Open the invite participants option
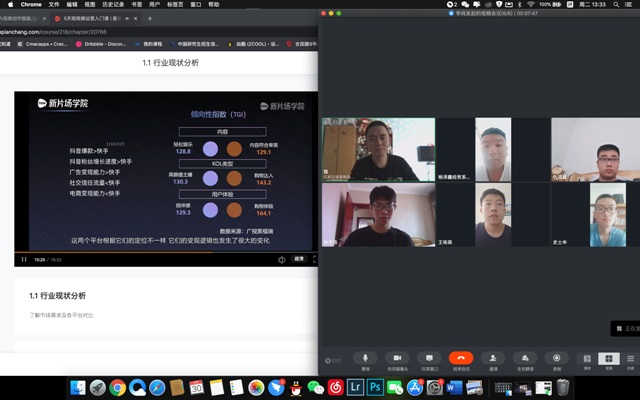640x400 pixels. tap(493, 358)
